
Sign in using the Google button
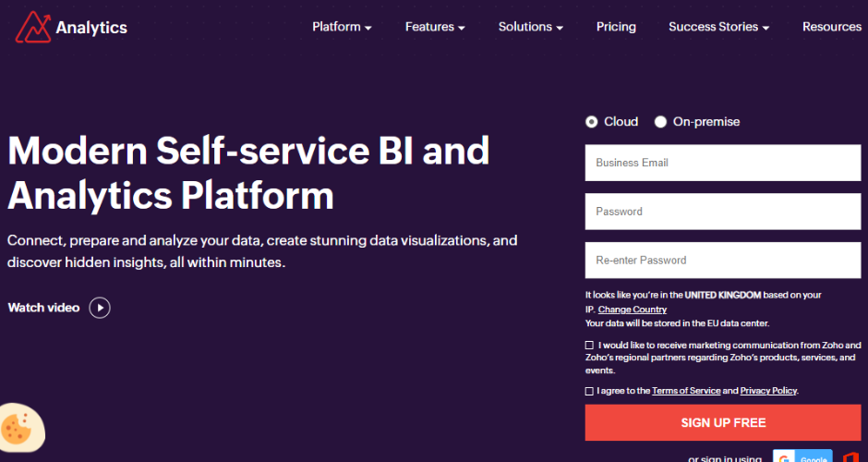802,456
